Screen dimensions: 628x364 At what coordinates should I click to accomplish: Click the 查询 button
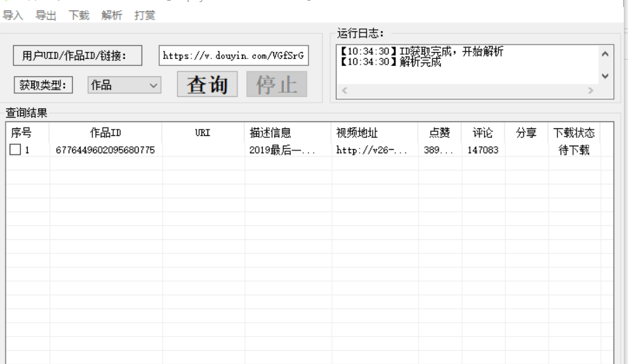point(207,85)
